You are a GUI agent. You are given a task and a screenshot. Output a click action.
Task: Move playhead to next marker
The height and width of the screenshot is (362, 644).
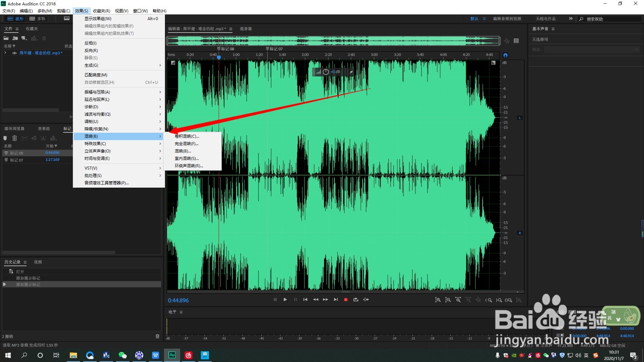(336, 300)
